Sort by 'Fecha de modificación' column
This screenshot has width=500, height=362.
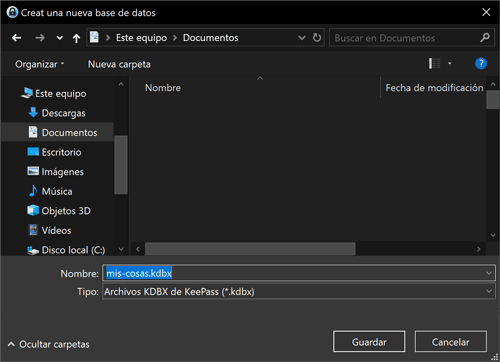point(434,88)
